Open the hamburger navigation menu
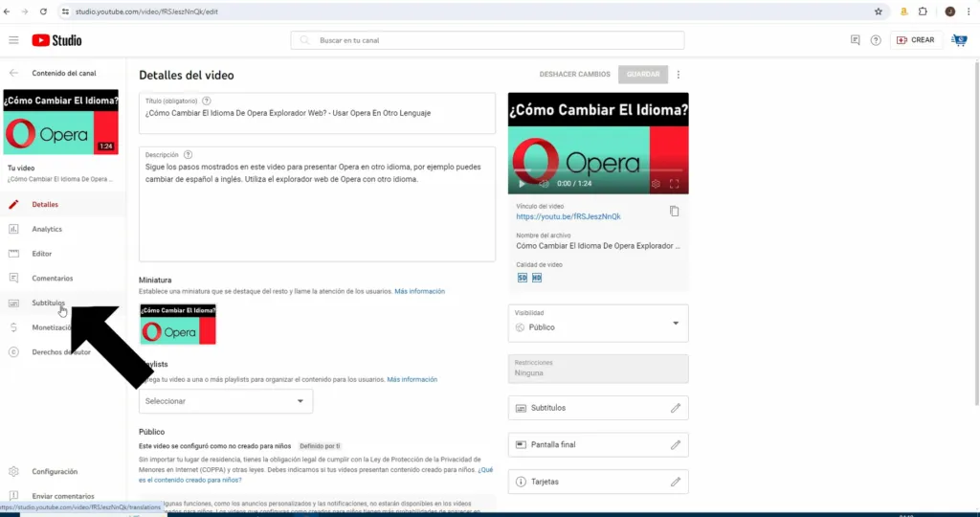 (13, 40)
